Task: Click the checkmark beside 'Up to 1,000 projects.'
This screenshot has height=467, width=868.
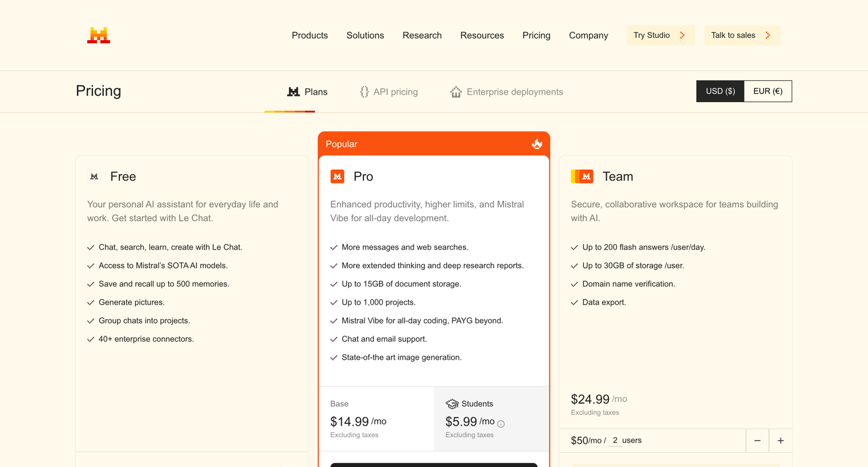Action: click(x=334, y=303)
